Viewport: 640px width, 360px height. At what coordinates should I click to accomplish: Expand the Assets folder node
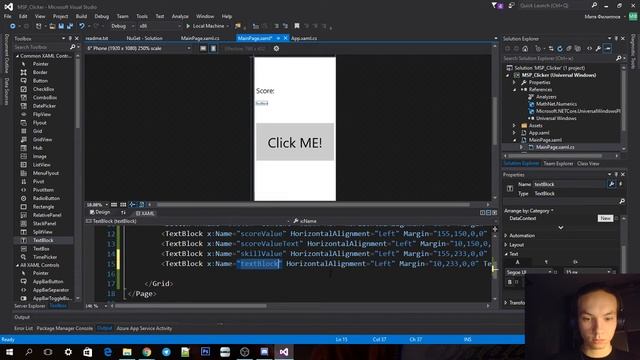514,126
